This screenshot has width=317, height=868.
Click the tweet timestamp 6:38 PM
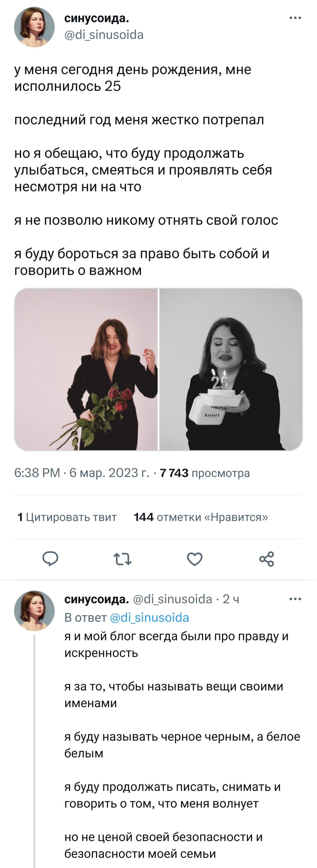[x=37, y=473]
